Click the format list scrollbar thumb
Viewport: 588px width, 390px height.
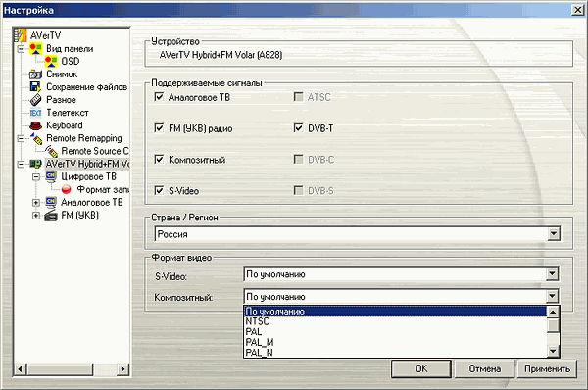coord(553,325)
